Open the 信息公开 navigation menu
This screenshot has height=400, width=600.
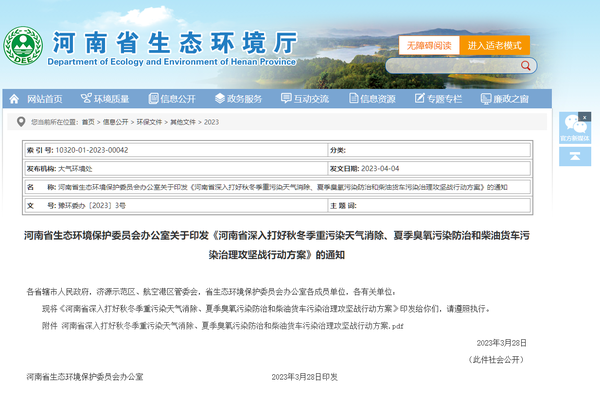[177, 99]
